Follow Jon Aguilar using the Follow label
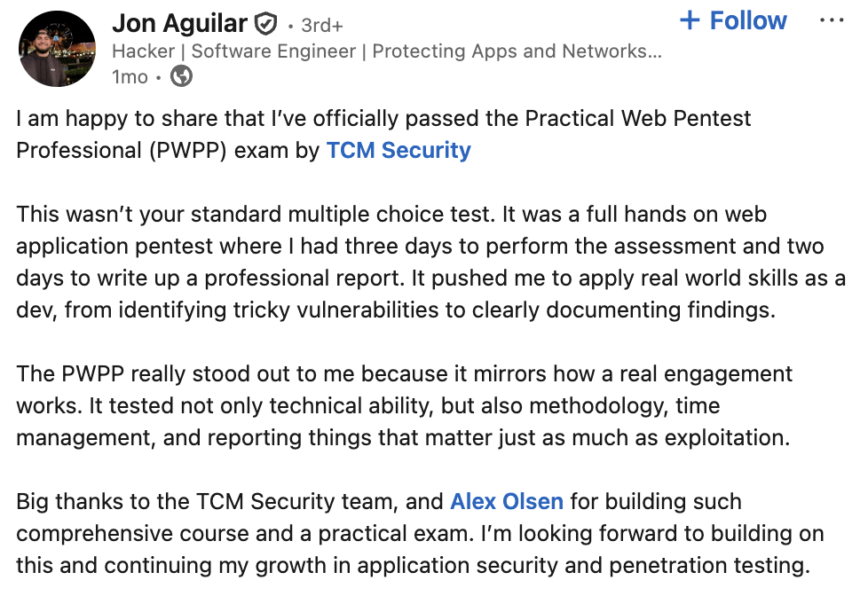The image size is (868, 596). [748, 21]
